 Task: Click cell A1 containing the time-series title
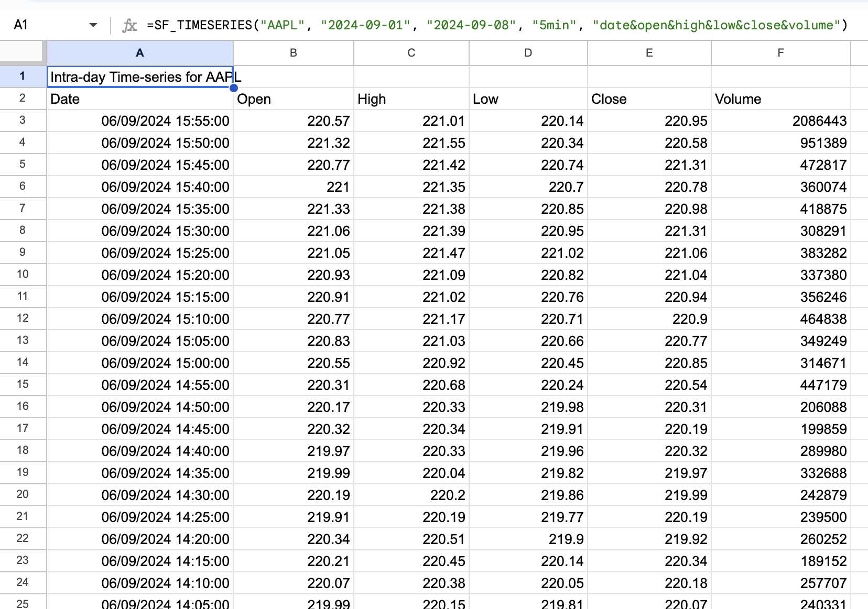(139, 77)
